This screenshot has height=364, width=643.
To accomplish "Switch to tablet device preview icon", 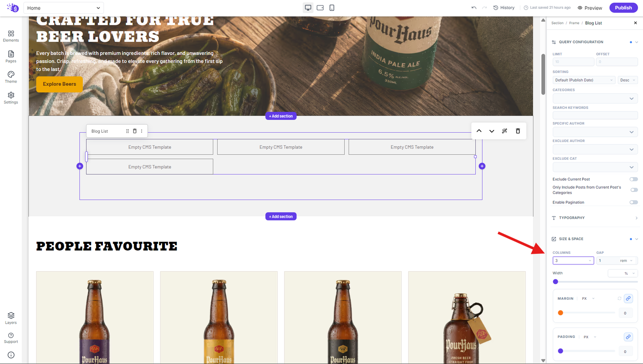I will [320, 8].
